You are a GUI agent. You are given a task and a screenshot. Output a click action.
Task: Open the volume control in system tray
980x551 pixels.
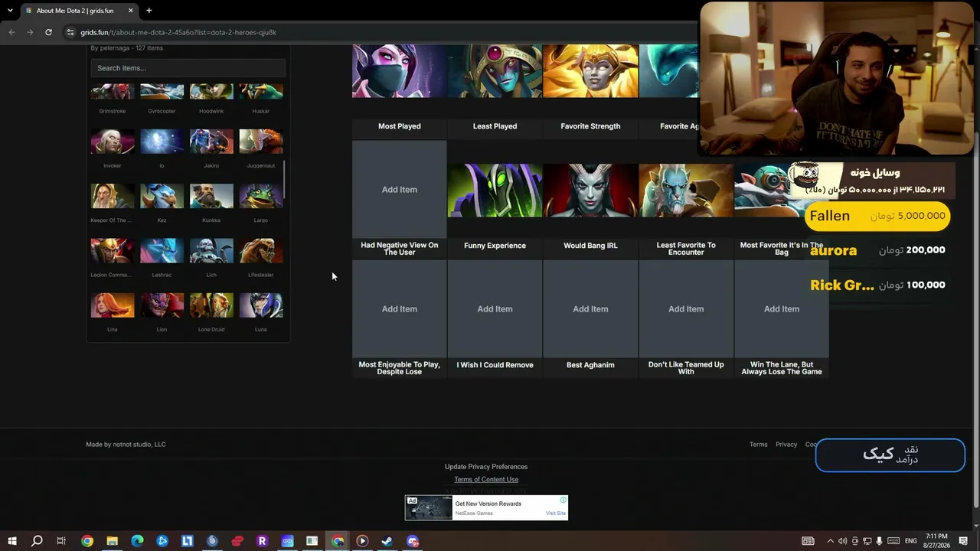(843, 541)
